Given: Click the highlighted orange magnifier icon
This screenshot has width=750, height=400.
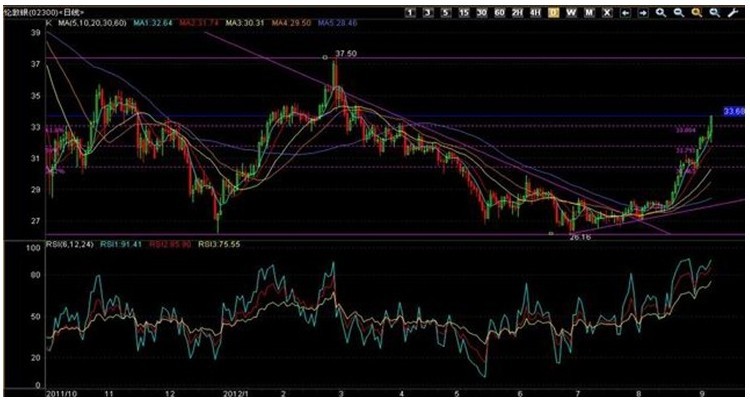Looking at the screenshot, I should pos(696,12).
